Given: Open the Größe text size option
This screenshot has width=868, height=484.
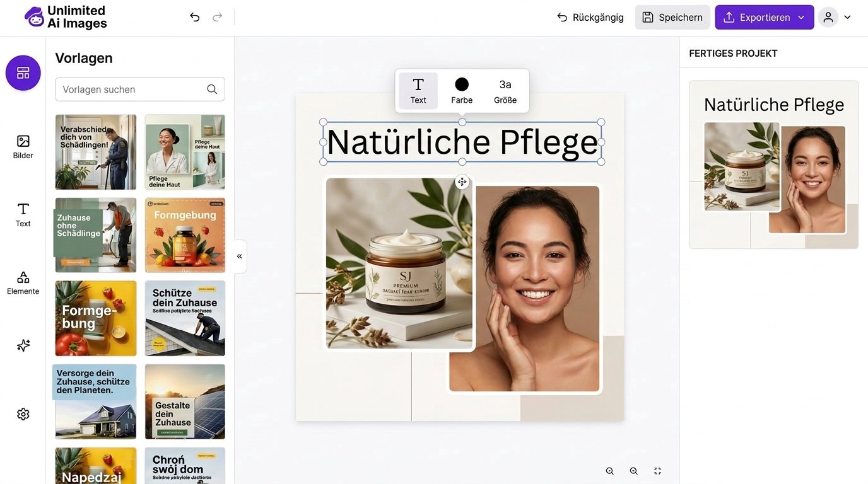Looking at the screenshot, I should (x=505, y=91).
